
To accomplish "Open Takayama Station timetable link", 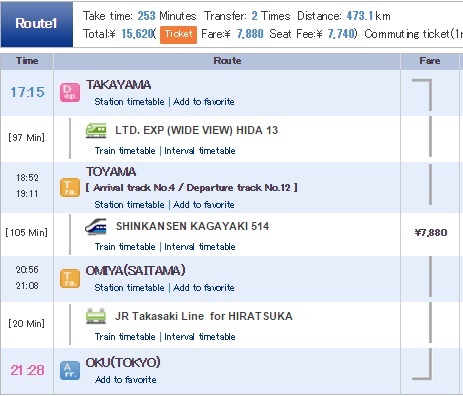I will (x=129, y=102).
